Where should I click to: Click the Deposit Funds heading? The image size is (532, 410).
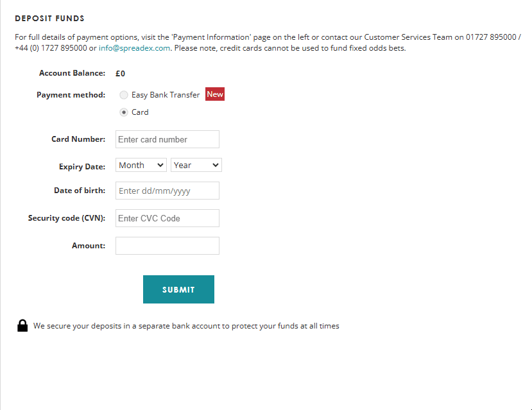[x=49, y=19]
